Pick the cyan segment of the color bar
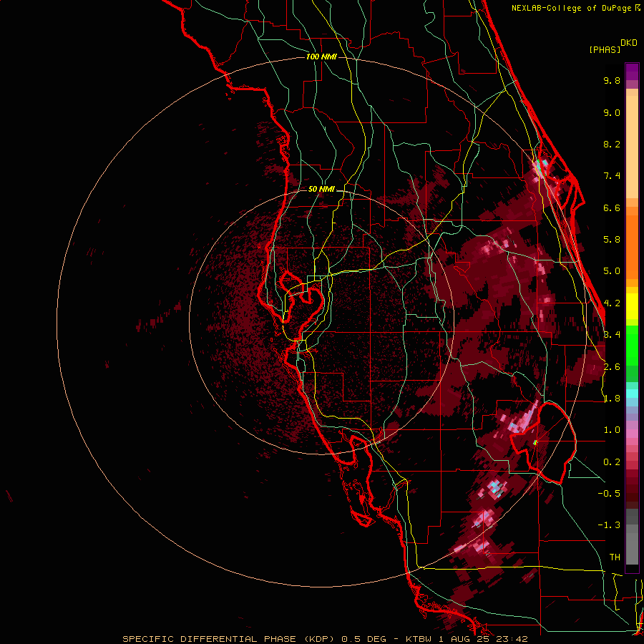This screenshot has height=644, width=644. pos(632,394)
